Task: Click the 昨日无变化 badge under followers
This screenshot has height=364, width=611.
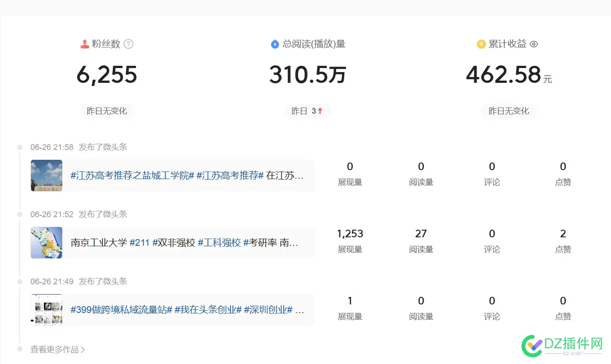Action: pyautogui.click(x=107, y=111)
